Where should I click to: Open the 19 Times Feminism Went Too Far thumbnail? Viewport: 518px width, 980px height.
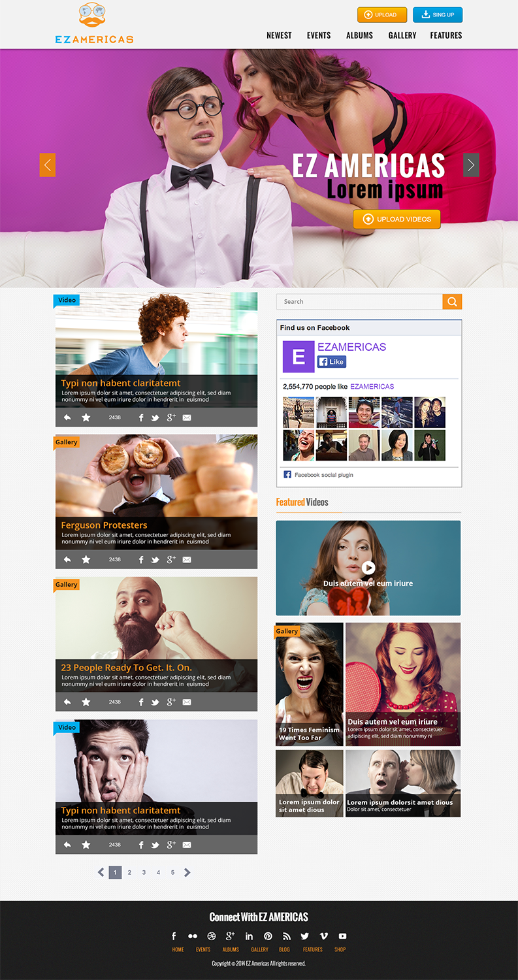coord(310,684)
